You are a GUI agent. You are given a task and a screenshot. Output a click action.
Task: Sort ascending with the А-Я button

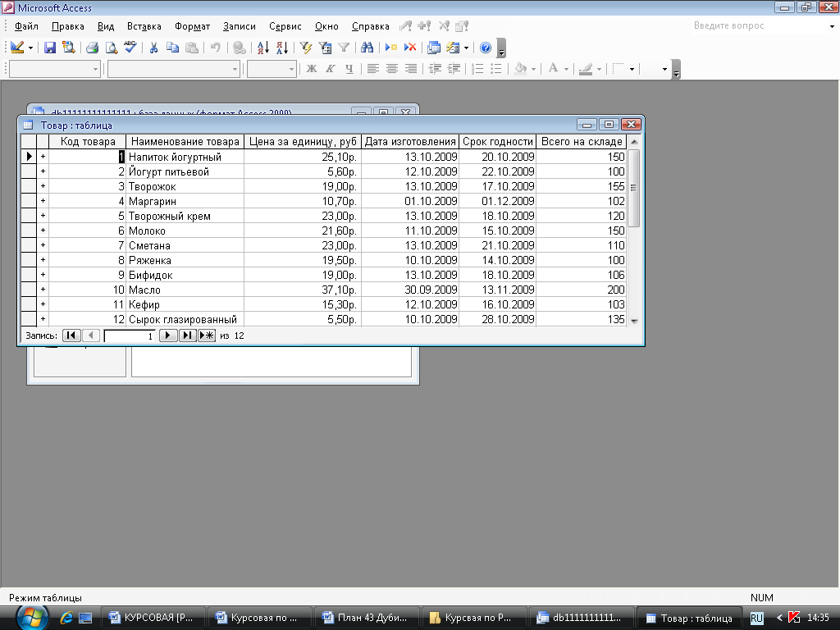click(x=262, y=48)
